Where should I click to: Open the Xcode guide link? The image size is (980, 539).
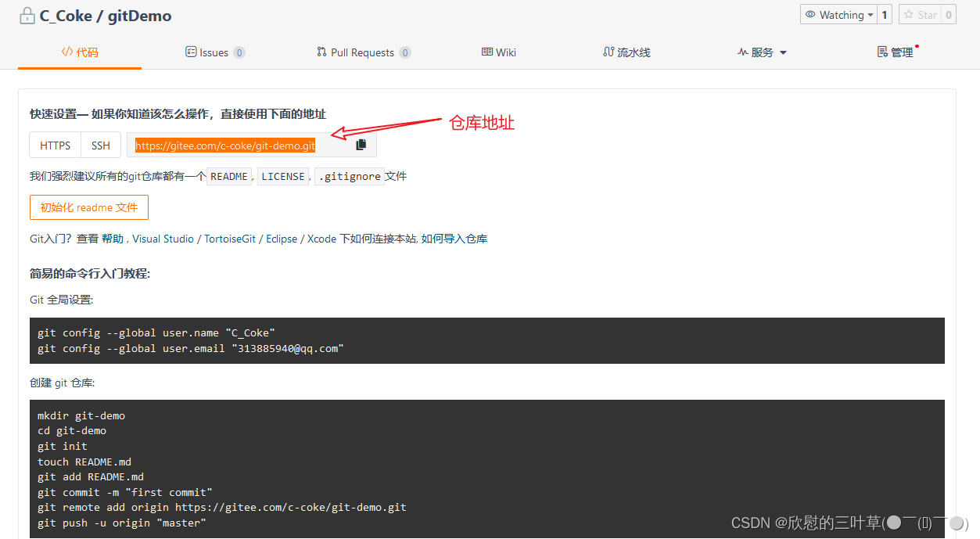[321, 239]
